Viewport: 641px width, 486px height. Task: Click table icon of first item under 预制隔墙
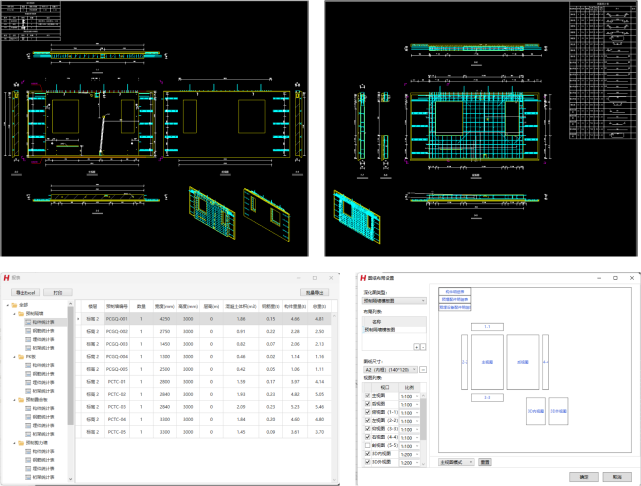28,322
